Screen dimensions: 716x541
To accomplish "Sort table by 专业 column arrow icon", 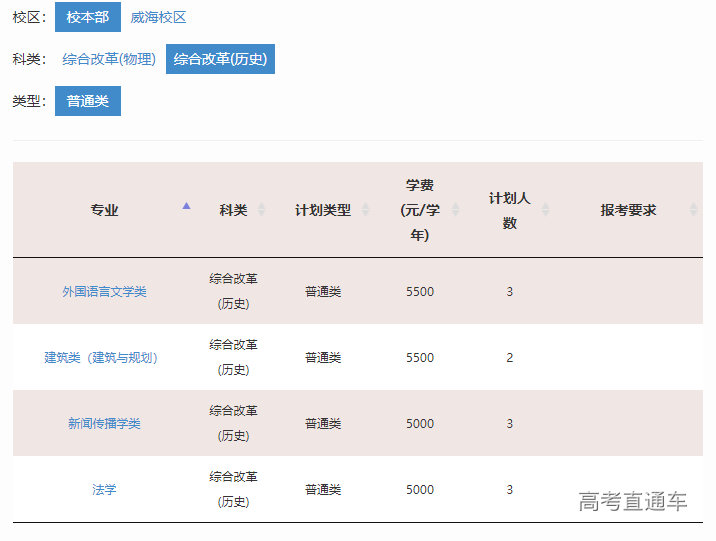I will click(186, 206).
